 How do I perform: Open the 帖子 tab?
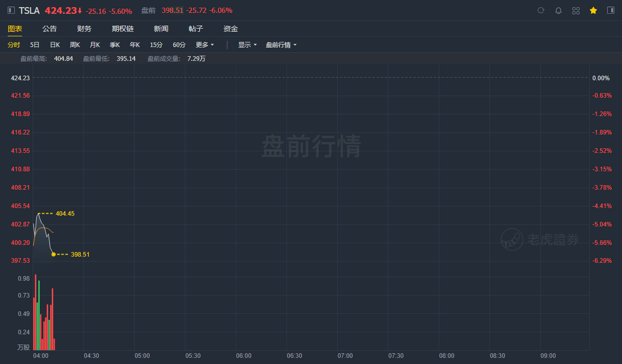click(196, 29)
